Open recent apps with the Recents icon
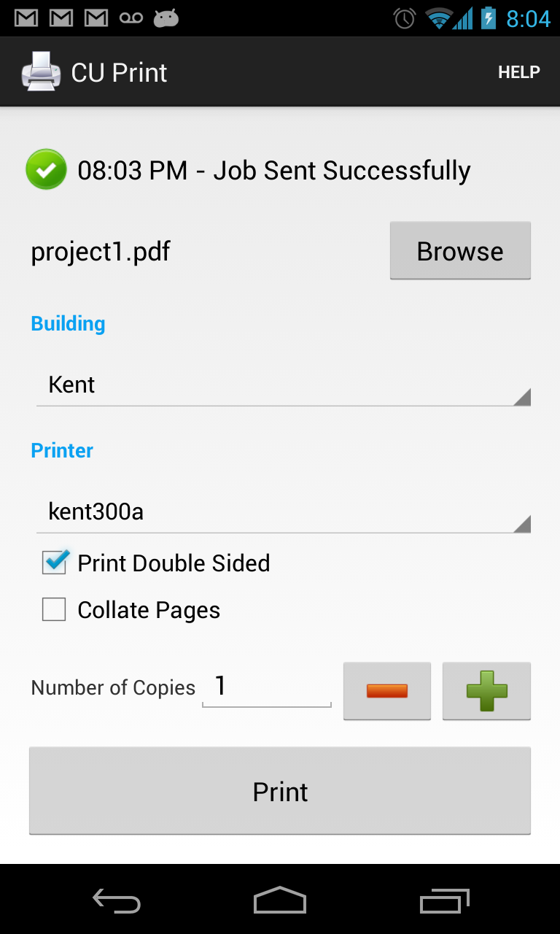The image size is (560, 934). pos(443,900)
